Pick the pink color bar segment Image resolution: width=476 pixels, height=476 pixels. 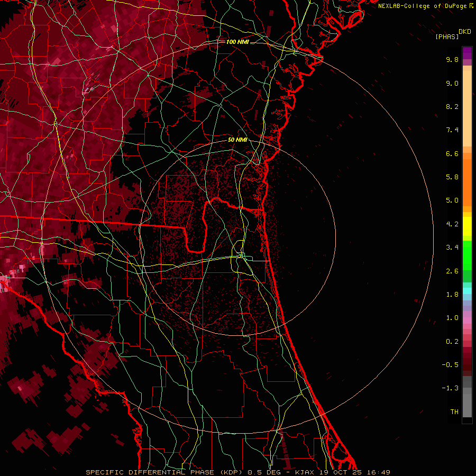[x=467, y=321]
